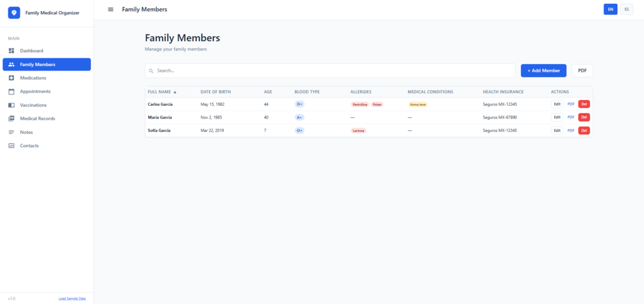
Task: Sort by Full Name column arrow
Action: 175,92
